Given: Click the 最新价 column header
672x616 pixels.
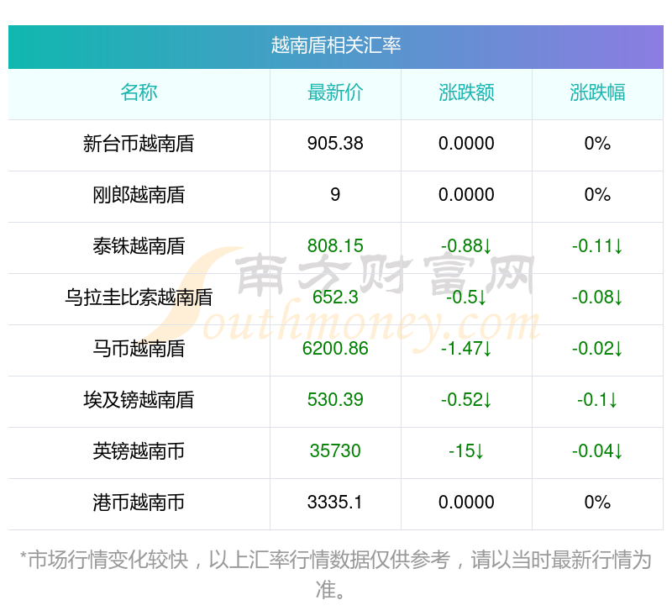Looking at the screenshot, I should (x=335, y=92).
